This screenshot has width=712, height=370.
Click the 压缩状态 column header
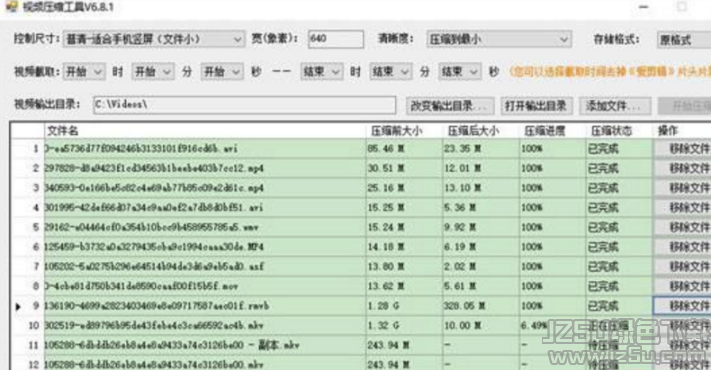(x=619, y=131)
